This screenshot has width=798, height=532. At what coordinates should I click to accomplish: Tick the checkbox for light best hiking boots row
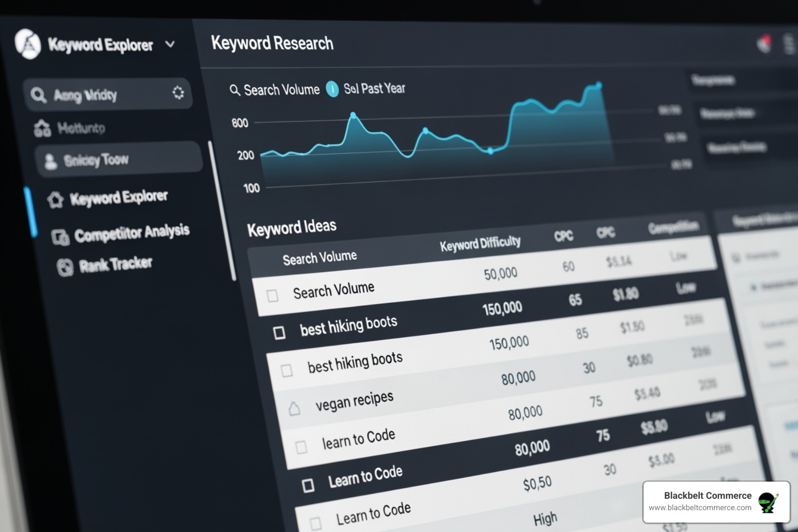click(x=286, y=370)
